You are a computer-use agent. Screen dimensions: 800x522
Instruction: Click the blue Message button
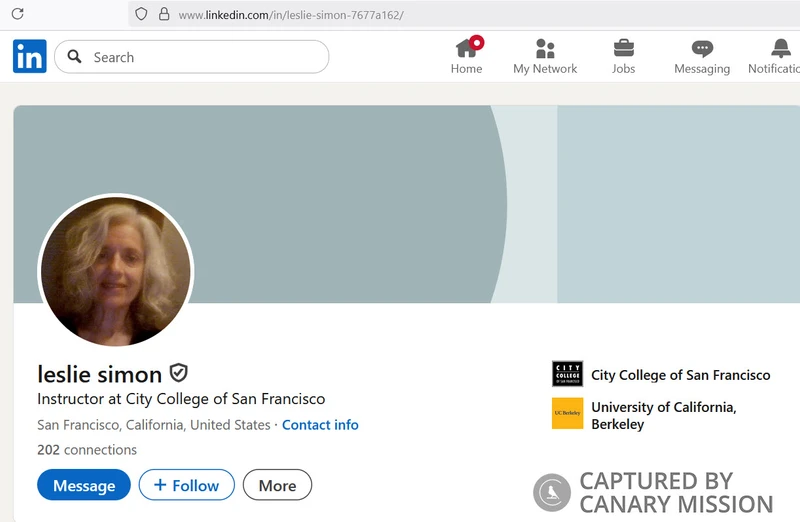click(x=84, y=485)
